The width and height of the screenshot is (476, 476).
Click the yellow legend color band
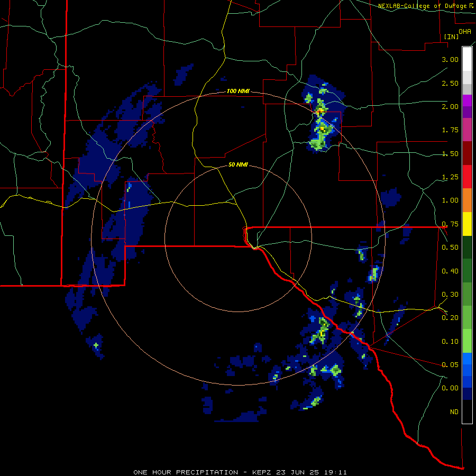tap(467, 224)
